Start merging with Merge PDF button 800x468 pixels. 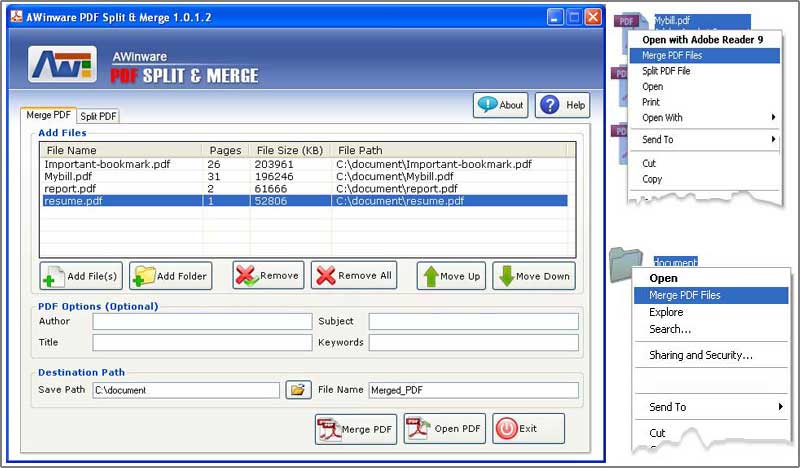point(355,429)
